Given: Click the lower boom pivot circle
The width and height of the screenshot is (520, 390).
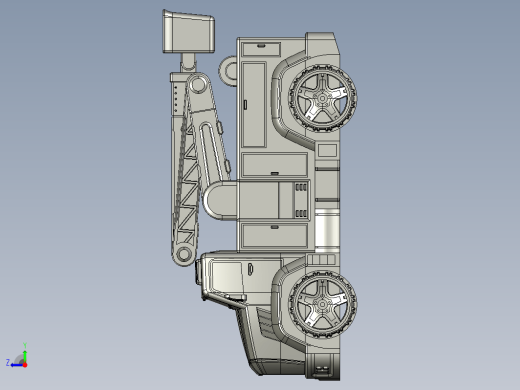Looking at the screenshot, I should 183,254.
